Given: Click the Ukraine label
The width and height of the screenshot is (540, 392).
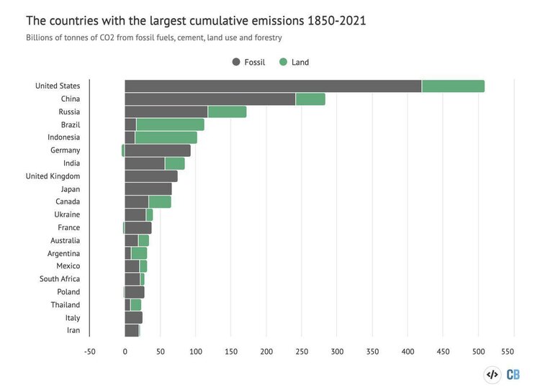Looking at the screenshot, I should point(67,214).
